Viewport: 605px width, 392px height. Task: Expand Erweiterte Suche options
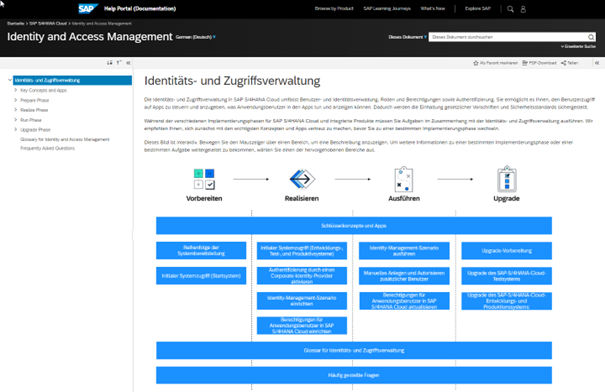pyautogui.click(x=578, y=46)
